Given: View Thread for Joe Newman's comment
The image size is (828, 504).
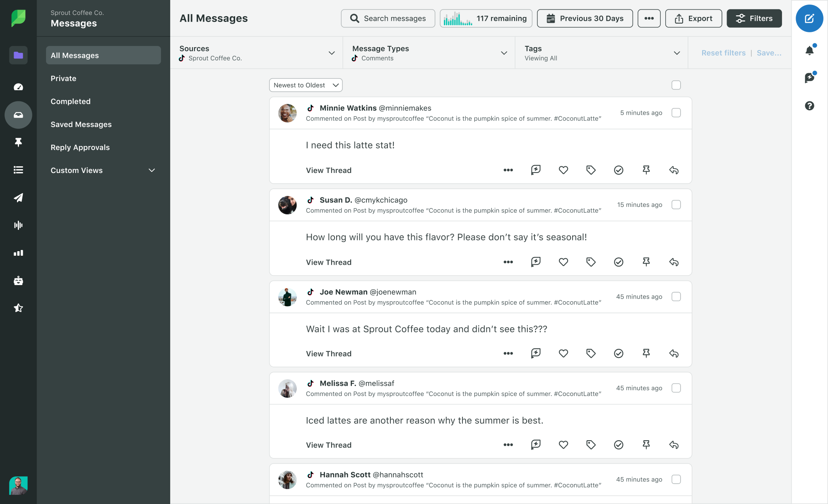Looking at the screenshot, I should [x=329, y=353].
